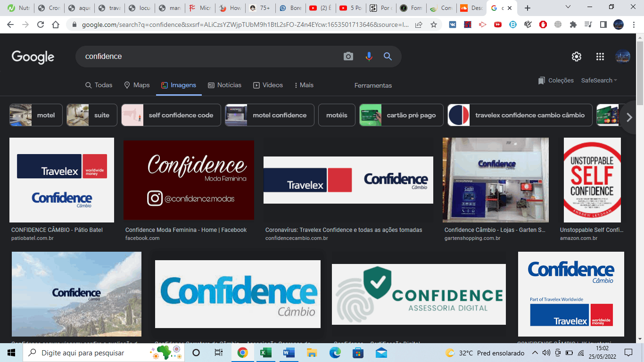Viewport: 644px width, 362px height.
Task: Open the Google apps grid
Action: (x=600, y=57)
